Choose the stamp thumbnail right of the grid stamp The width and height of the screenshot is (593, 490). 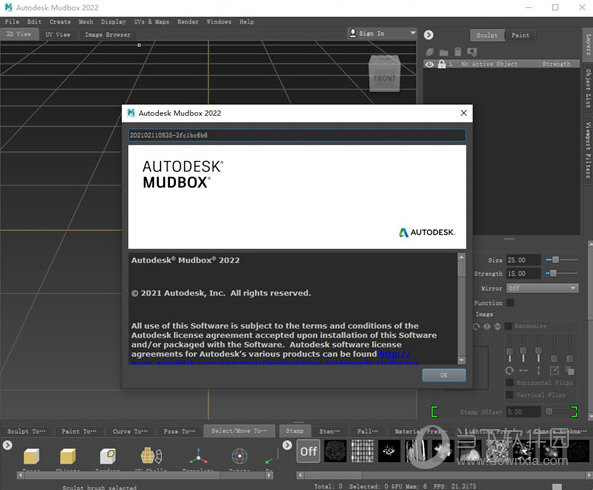click(x=389, y=451)
